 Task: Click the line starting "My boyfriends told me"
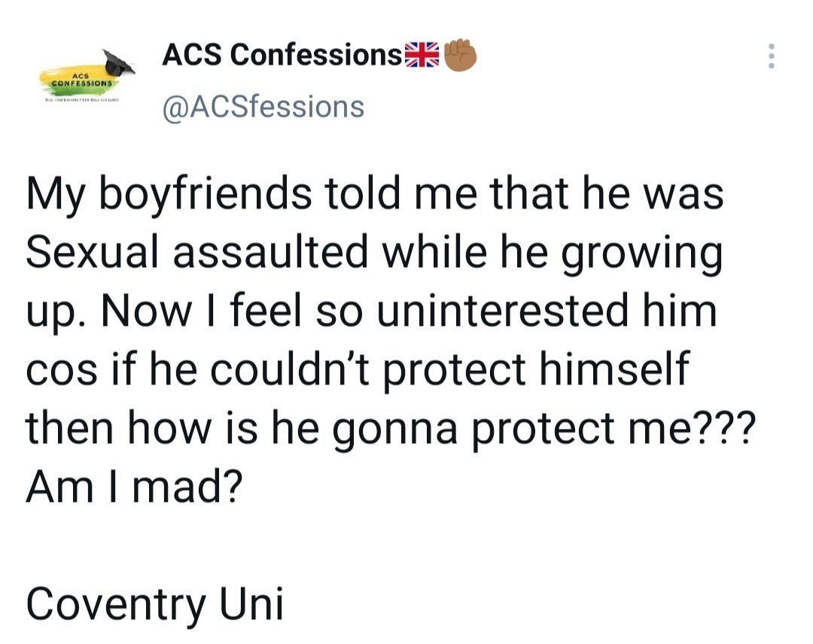(x=375, y=193)
